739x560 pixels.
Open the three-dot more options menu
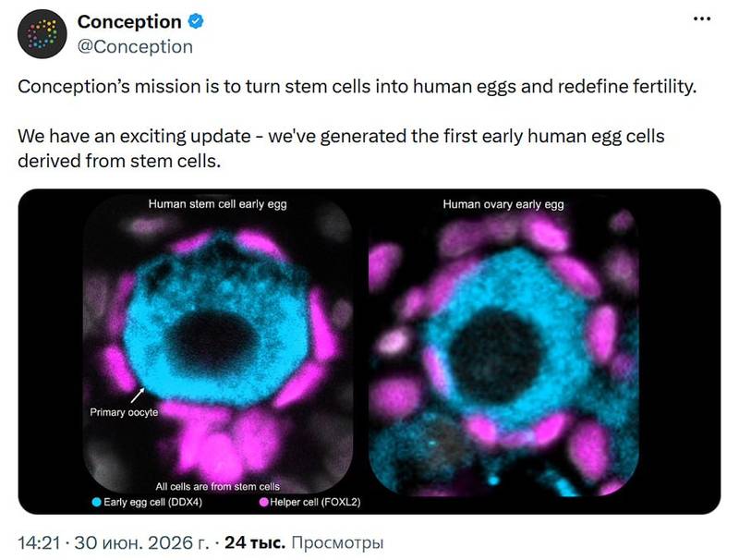pyautogui.click(x=702, y=18)
